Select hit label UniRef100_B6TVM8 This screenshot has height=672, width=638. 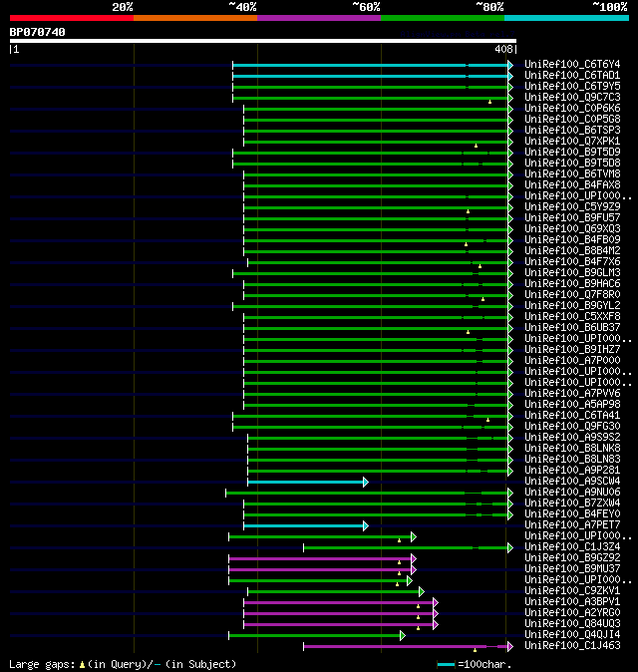[572, 174]
